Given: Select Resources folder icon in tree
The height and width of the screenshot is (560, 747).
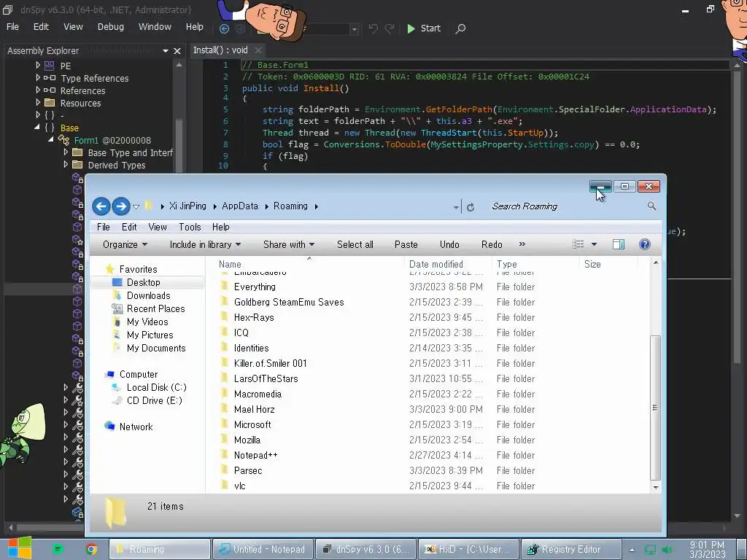Looking at the screenshot, I should coord(50,102).
